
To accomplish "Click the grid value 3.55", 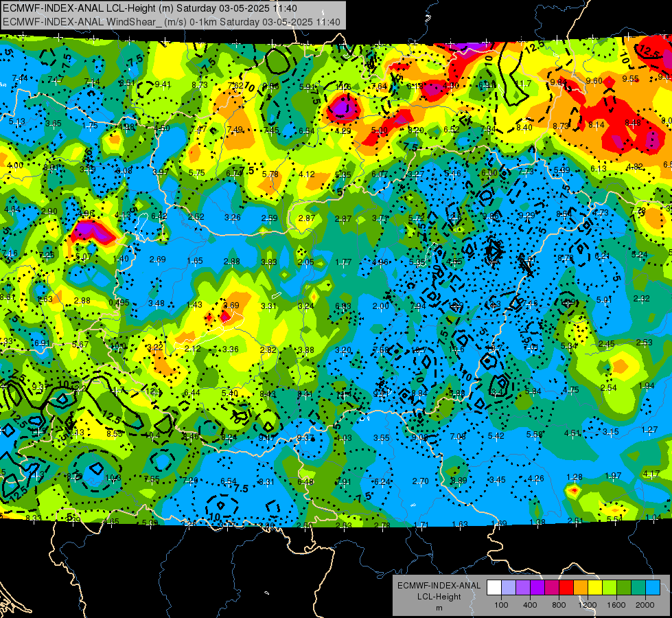I will tap(381, 438).
